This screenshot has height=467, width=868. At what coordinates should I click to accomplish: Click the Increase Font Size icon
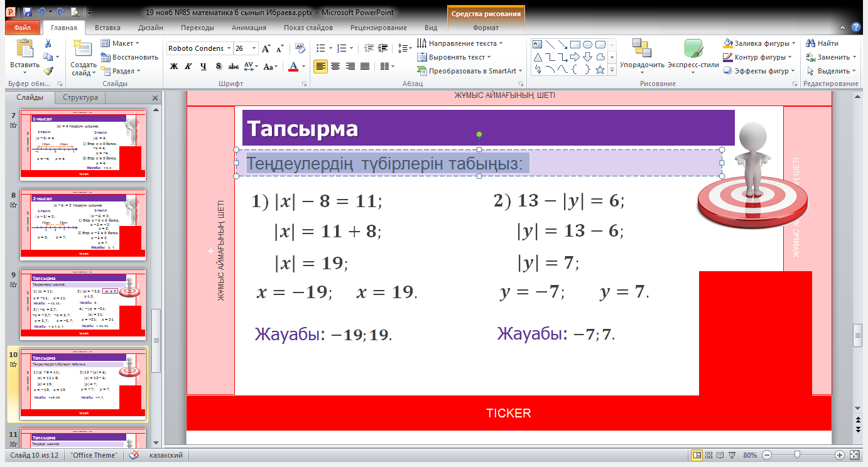pyautogui.click(x=266, y=48)
